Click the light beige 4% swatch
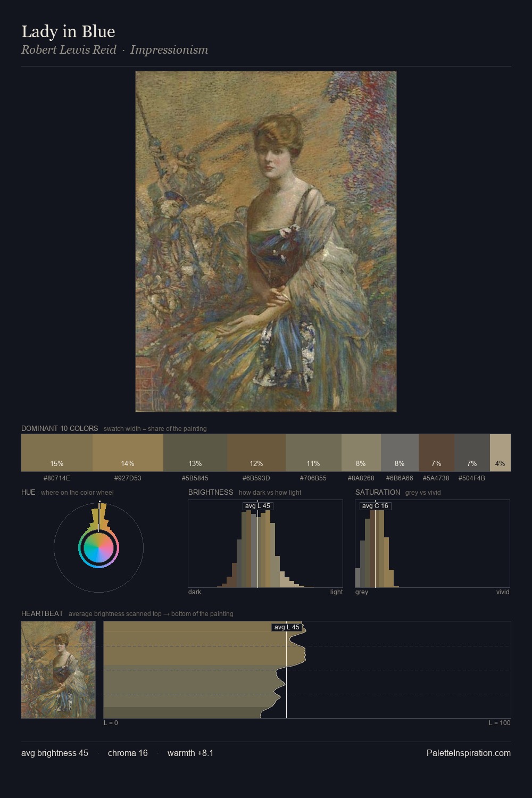The image size is (532, 798). tap(500, 453)
